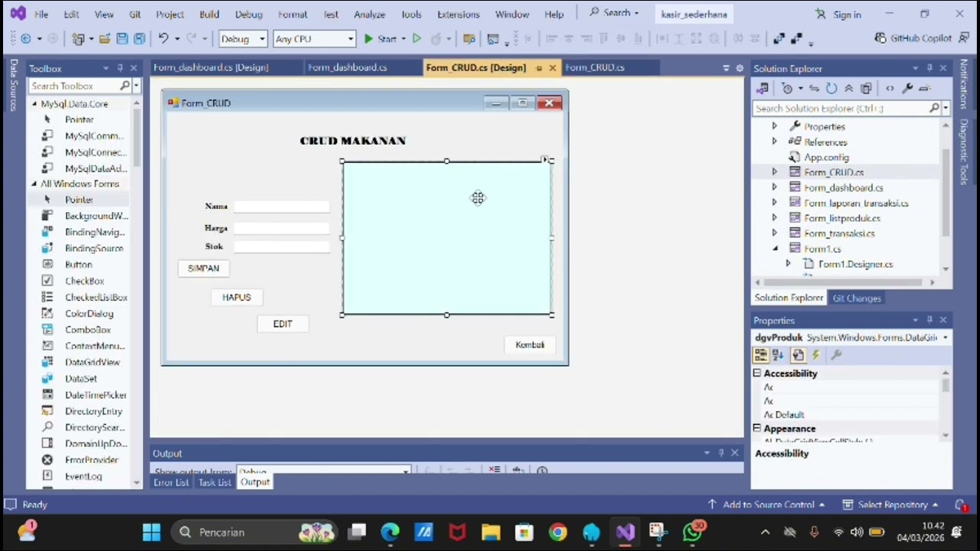Collapse the Appearance property category
Image resolution: width=980 pixels, height=551 pixels.
tap(757, 429)
